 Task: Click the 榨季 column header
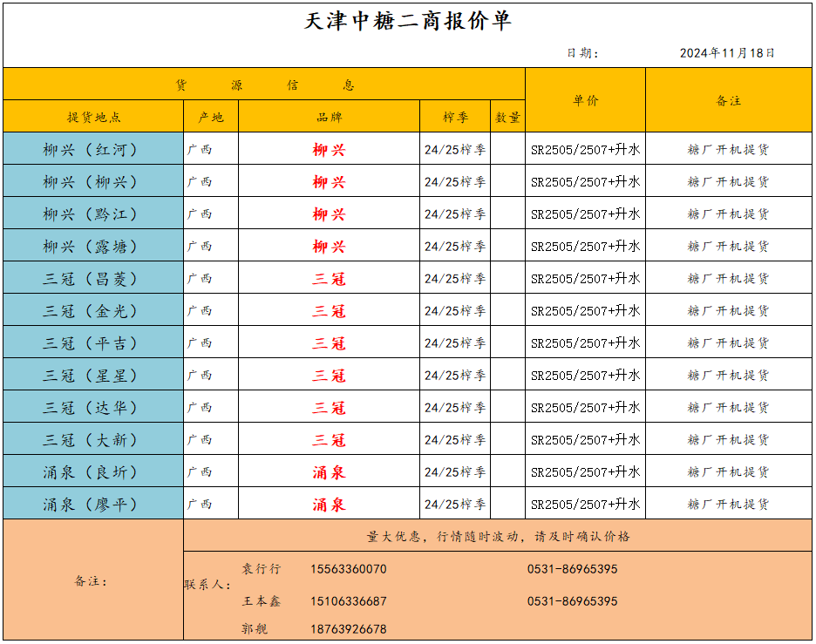pos(455,117)
